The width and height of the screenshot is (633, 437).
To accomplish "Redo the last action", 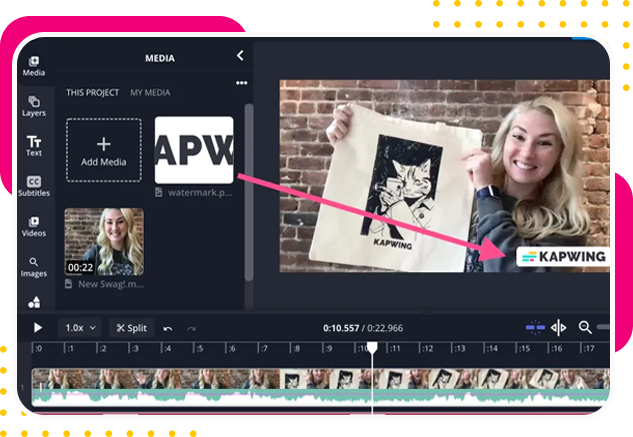I will click(x=192, y=328).
